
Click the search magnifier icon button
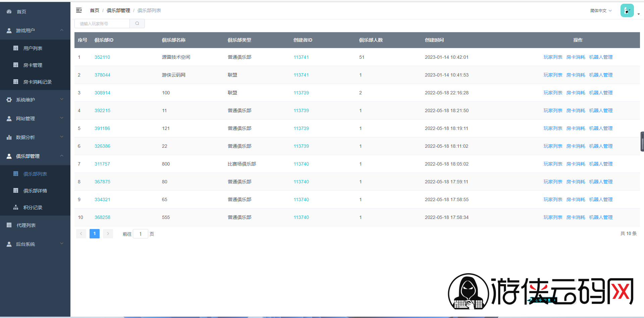point(137,24)
